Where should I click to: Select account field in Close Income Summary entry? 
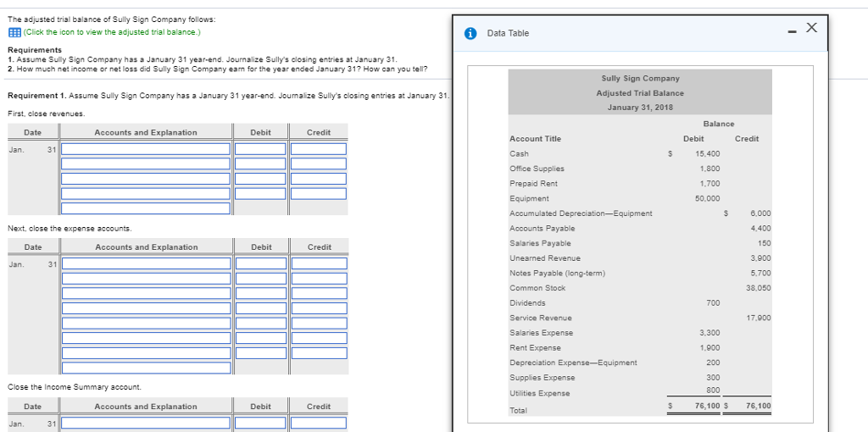(146, 424)
